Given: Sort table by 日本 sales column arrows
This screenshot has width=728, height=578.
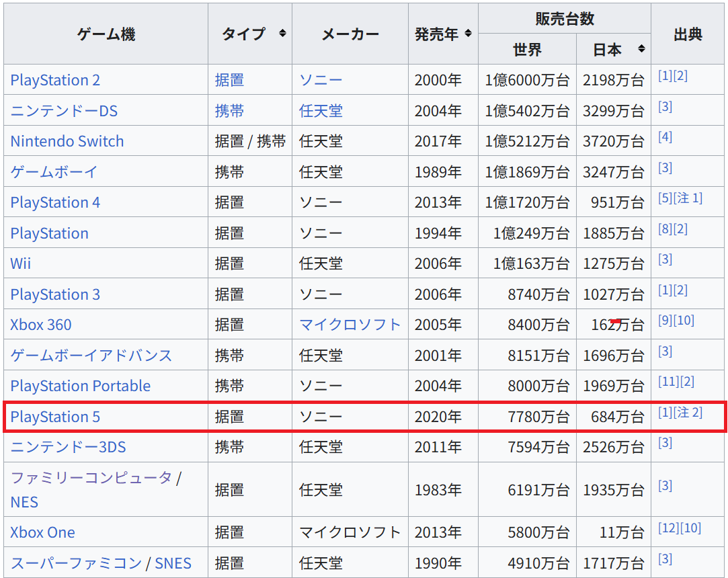Looking at the screenshot, I should (641, 49).
